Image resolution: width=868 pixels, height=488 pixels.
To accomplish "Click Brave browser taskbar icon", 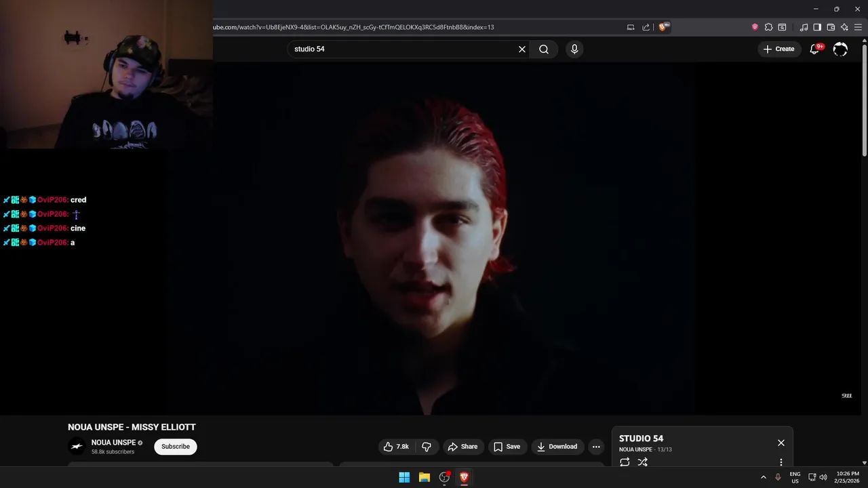I will 464,477.
